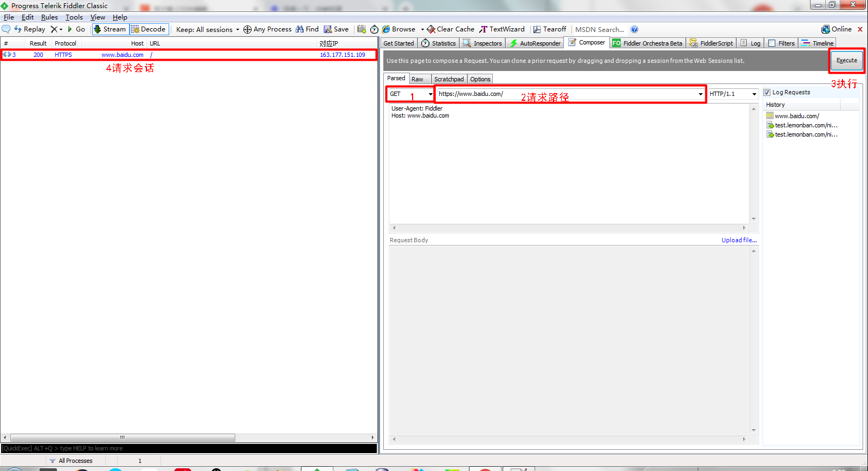Open the Edit menu

coord(28,17)
